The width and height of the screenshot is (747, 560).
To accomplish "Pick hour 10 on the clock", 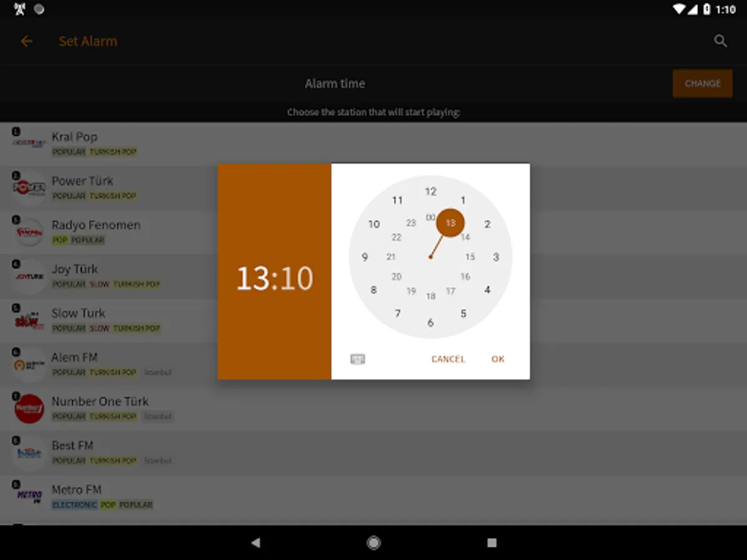I will 374,224.
